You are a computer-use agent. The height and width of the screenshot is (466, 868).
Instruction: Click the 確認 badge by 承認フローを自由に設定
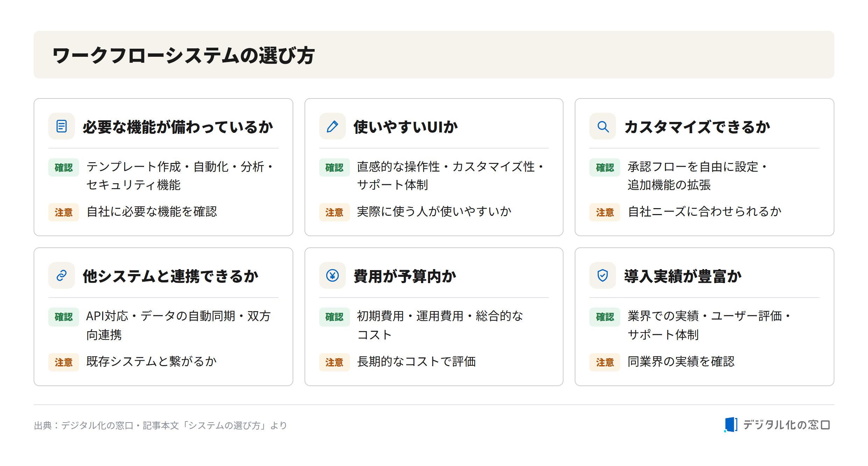(x=605, y=167)
